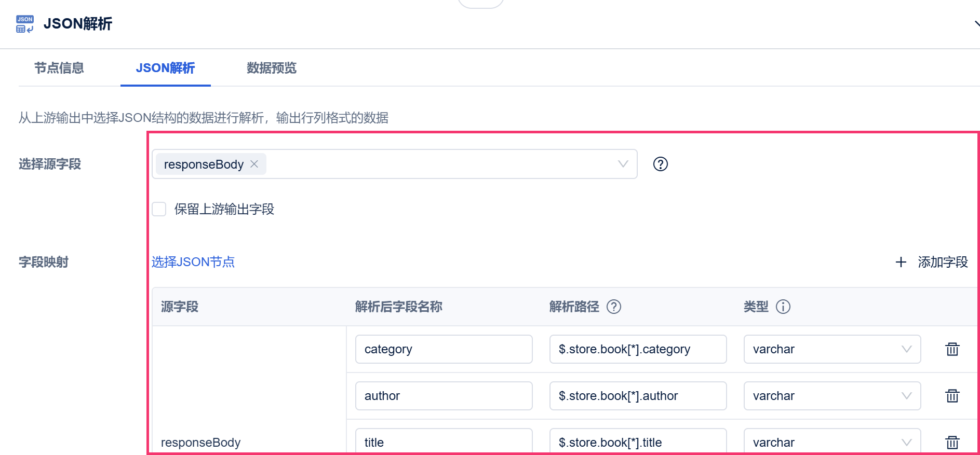Switch to the 数据预览 tab
The image size is (980, 455).
(271, 68)
